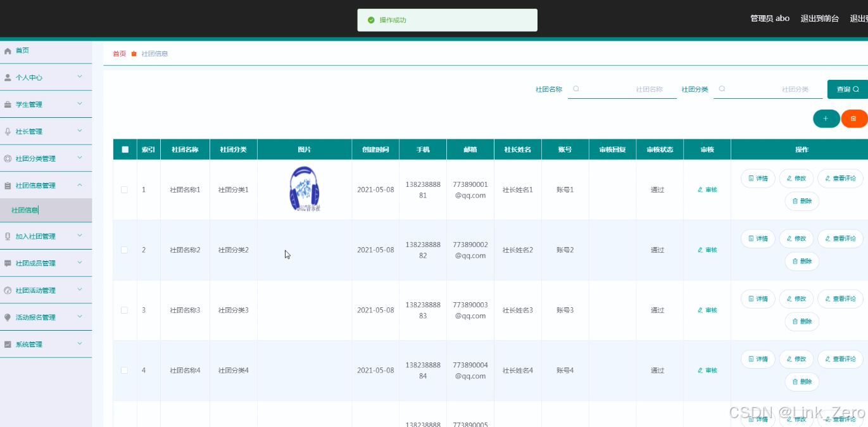Select the header select-all checkbox
The height and width of the screenshot is (427, 868).
(x=125, y=150)
